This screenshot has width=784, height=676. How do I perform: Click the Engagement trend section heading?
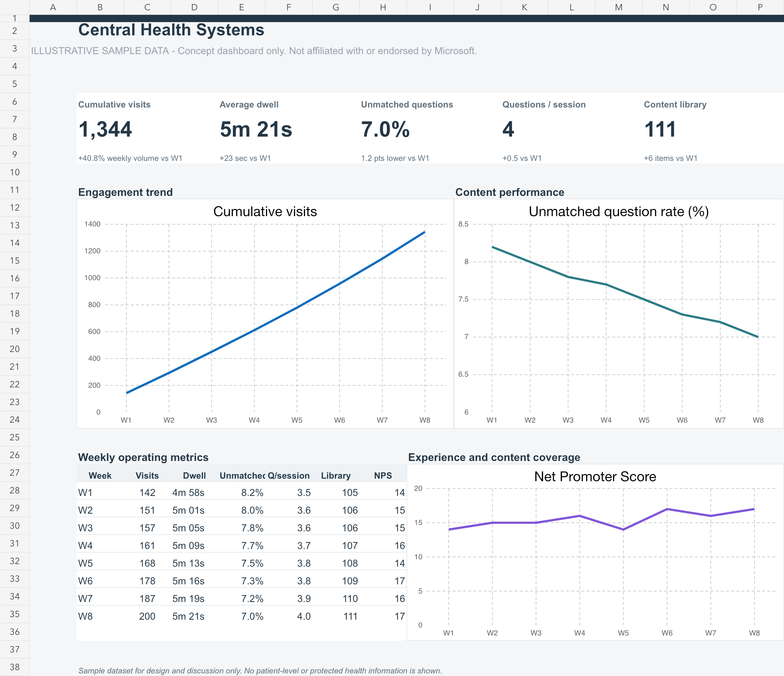tap(125, 193)
